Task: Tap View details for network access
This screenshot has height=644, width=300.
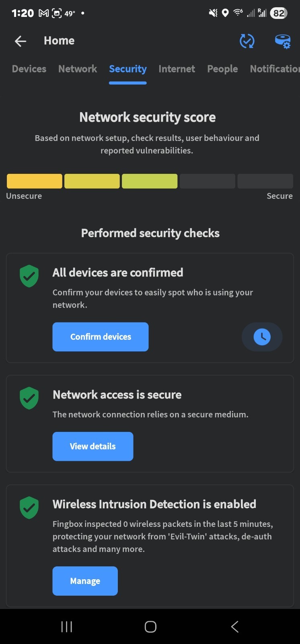Action: [93, 446]
